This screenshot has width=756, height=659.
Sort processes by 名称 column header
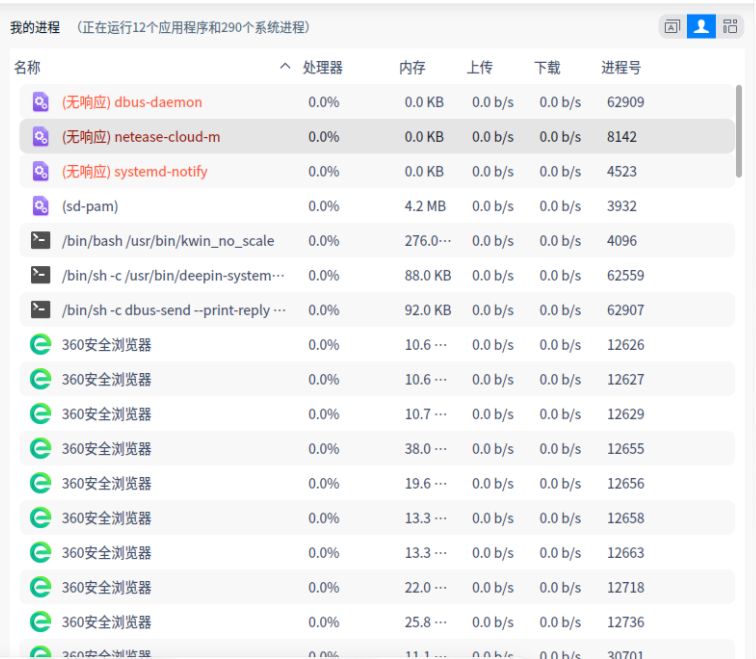click(x=27, y=67)
